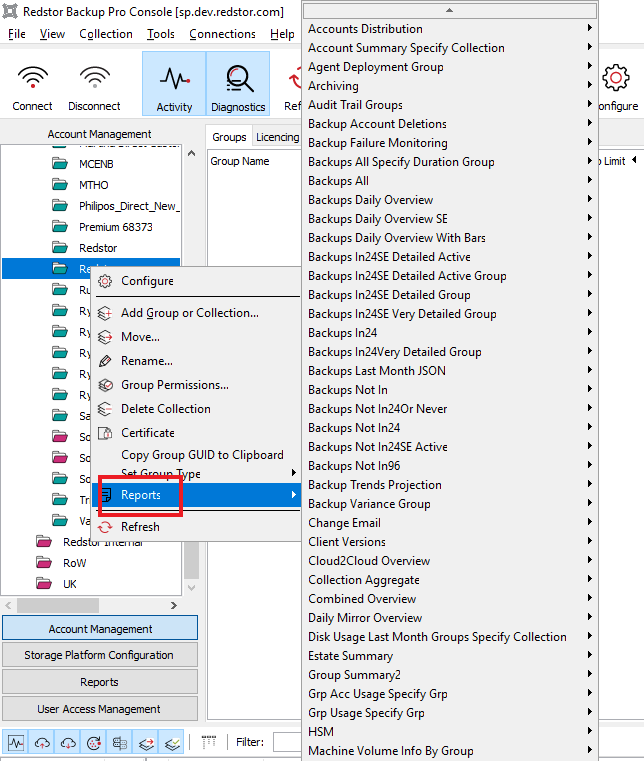Expand the Set Group Type submenu arrow
This screenshot has width=644, height=761.
[294, 473]
